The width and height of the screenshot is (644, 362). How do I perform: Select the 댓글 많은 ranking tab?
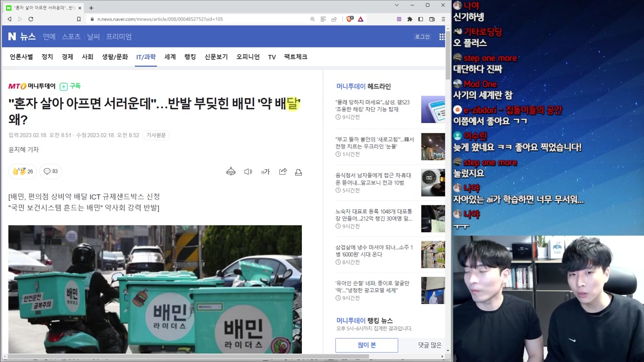tap(430, 345)
